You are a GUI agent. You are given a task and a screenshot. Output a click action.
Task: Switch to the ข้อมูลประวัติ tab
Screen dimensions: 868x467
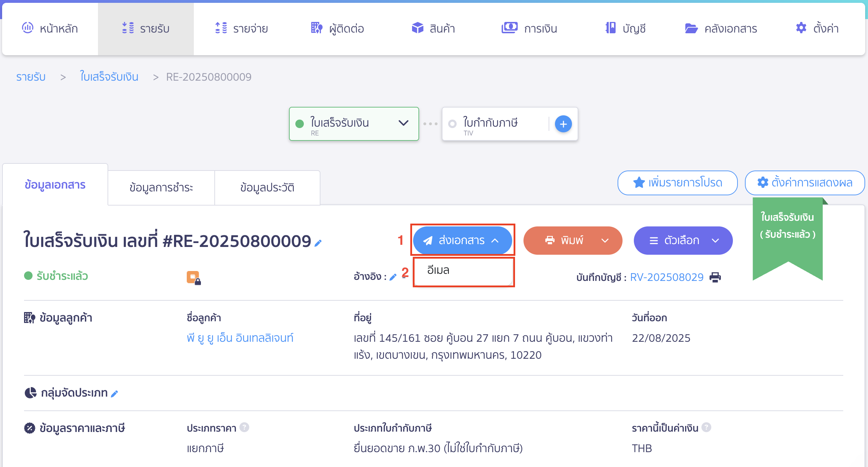pyautogui.click(x=267, y=188)
